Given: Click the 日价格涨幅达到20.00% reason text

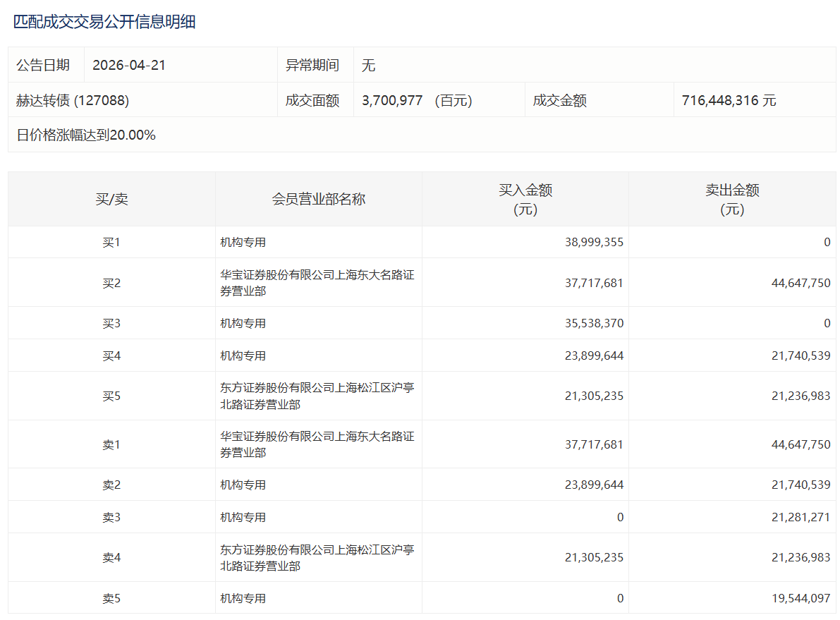Looking at the screenshot, I should (86, 135).
